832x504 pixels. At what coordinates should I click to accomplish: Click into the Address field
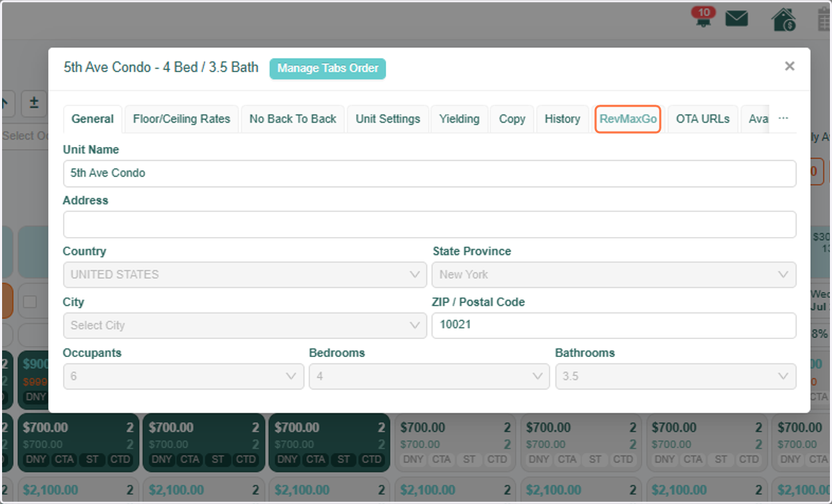(429, 224)
